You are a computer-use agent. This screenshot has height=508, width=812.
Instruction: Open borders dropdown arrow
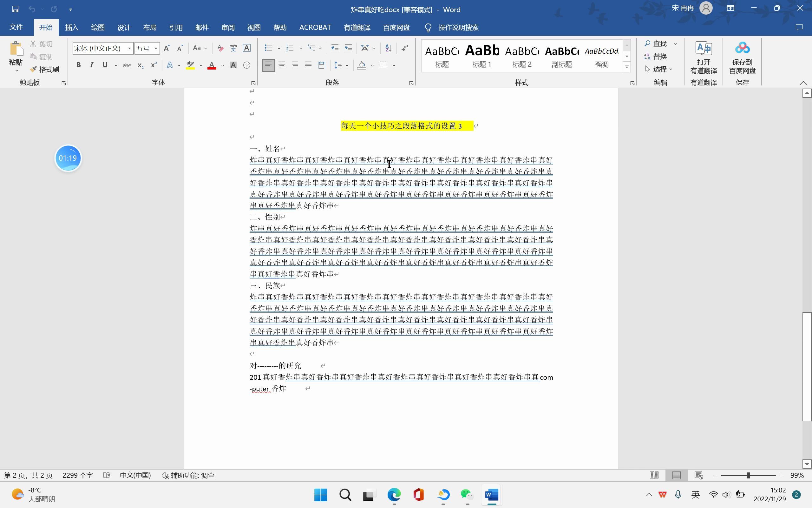click(394, 65)
